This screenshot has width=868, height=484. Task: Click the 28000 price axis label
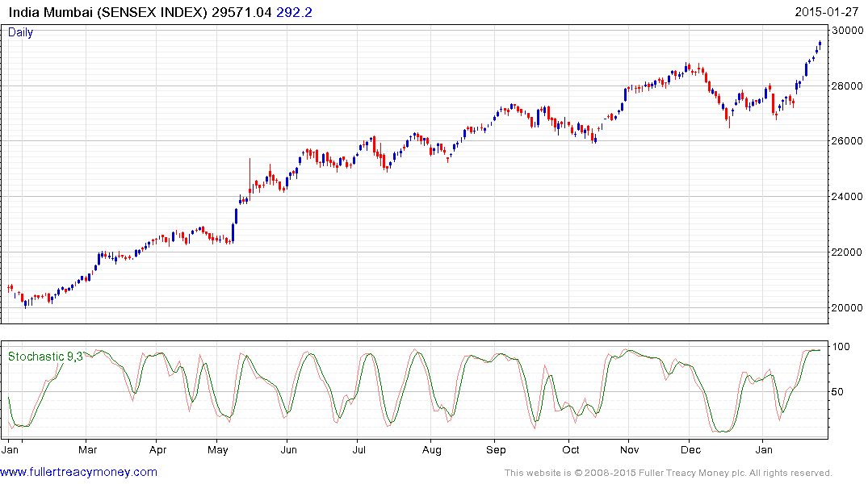coord(847,86)
